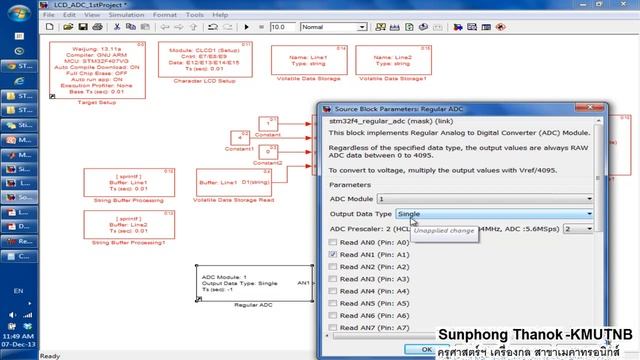The height and width of the screenshot is (360, 640).
Task: Print the model with printer icon
Action: pos(98,27)
